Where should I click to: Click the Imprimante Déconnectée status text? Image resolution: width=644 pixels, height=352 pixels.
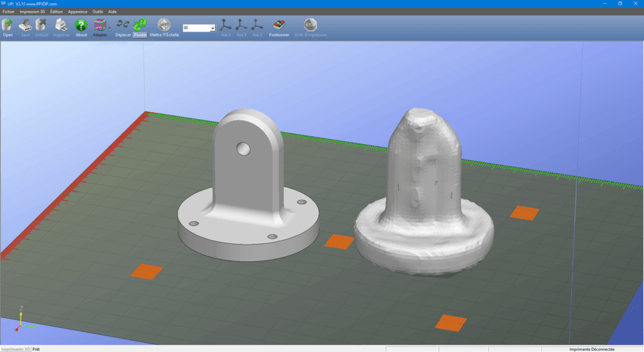(x=591, y=349)
